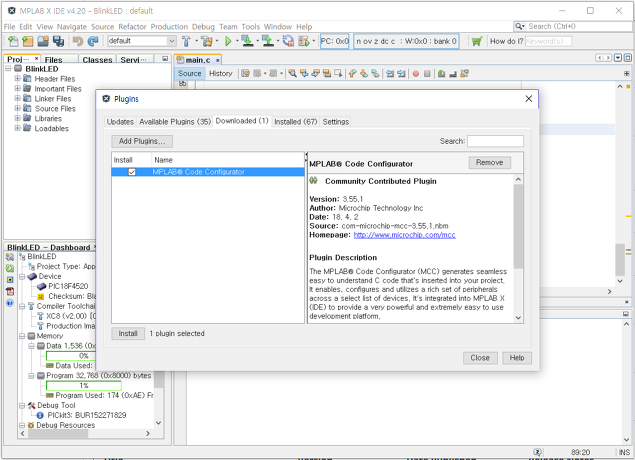Click the Read Device Memory icon
This screenshot has width=635, height=460.
click(267, 41)
